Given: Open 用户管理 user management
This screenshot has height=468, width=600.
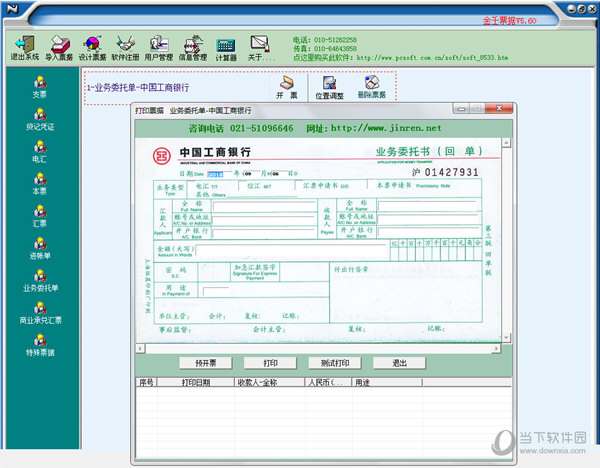Looking at the screenshot, I should 159,48.
